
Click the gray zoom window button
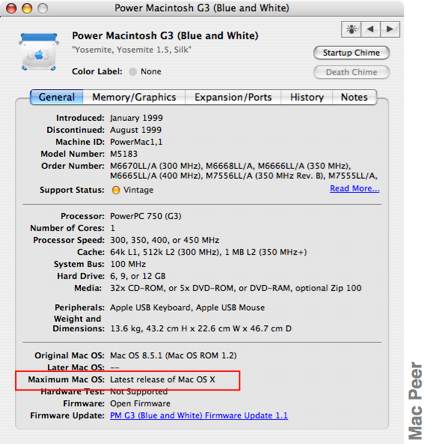point(42,8)
